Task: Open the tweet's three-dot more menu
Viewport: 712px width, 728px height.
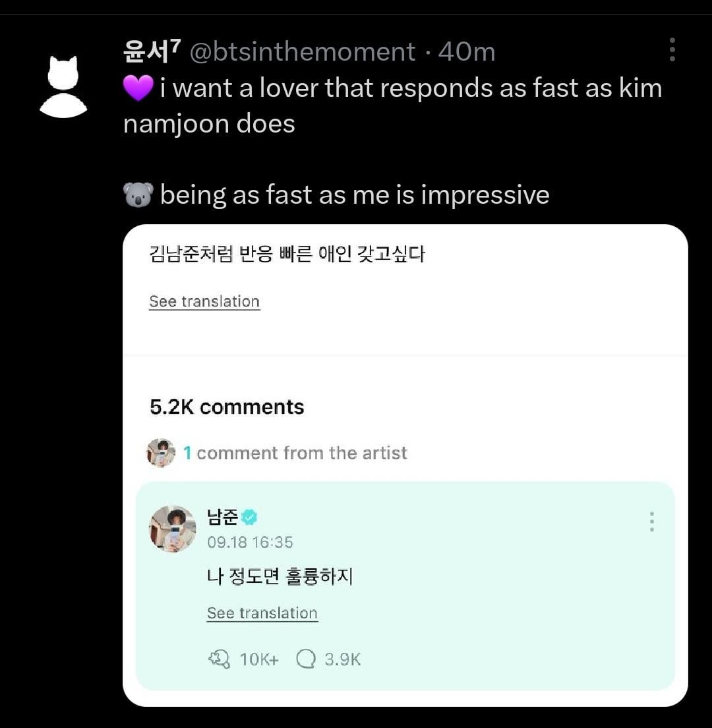Action: coord(672,49)
